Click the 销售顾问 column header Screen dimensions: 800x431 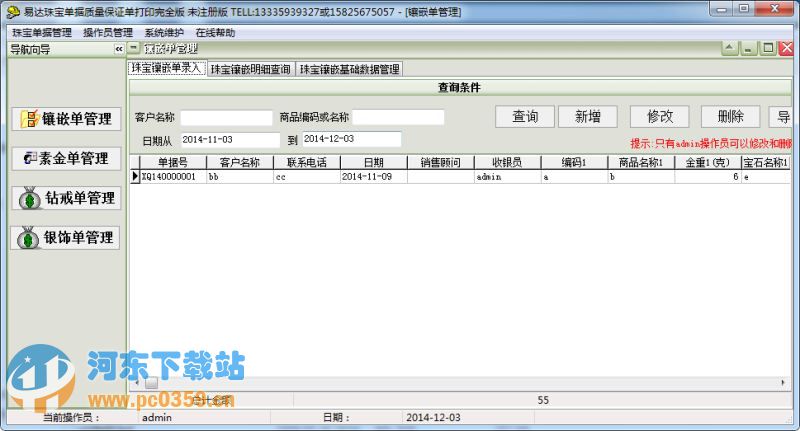click(441, 163)
